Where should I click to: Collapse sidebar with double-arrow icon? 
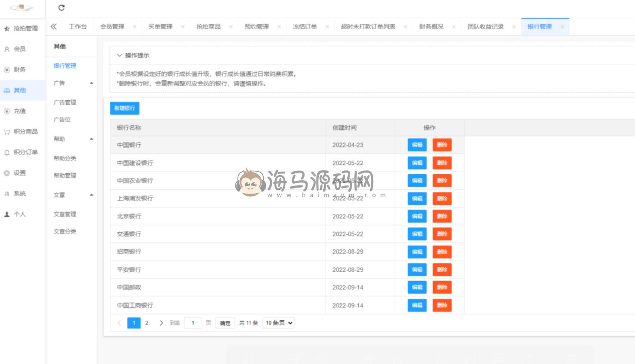point(54,27)
